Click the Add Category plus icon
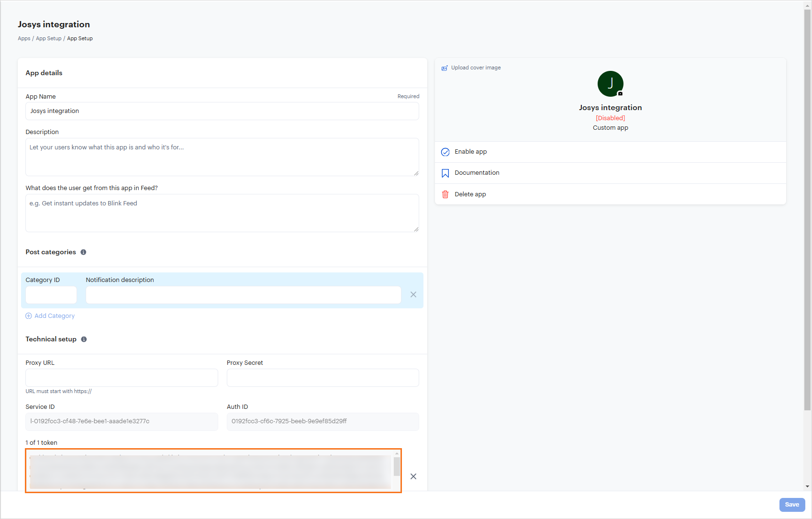This screenshot has height=519, width=812. pos(29,316)
